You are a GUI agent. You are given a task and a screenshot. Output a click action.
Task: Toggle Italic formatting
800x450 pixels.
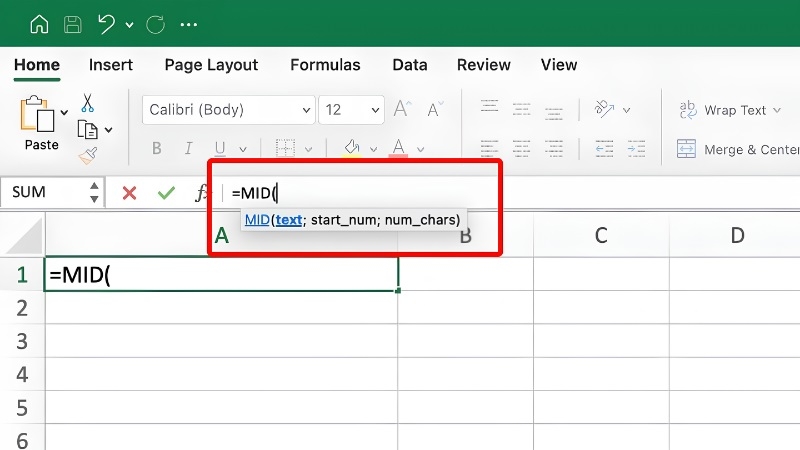click(188, 148)
